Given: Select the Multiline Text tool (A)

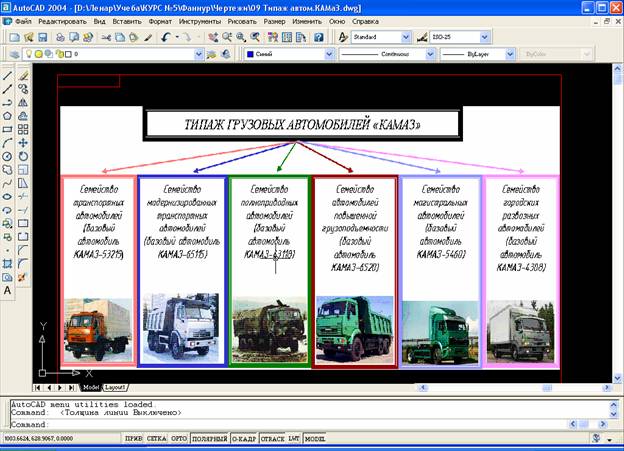Looking at the screenshot, I should 7,291.
